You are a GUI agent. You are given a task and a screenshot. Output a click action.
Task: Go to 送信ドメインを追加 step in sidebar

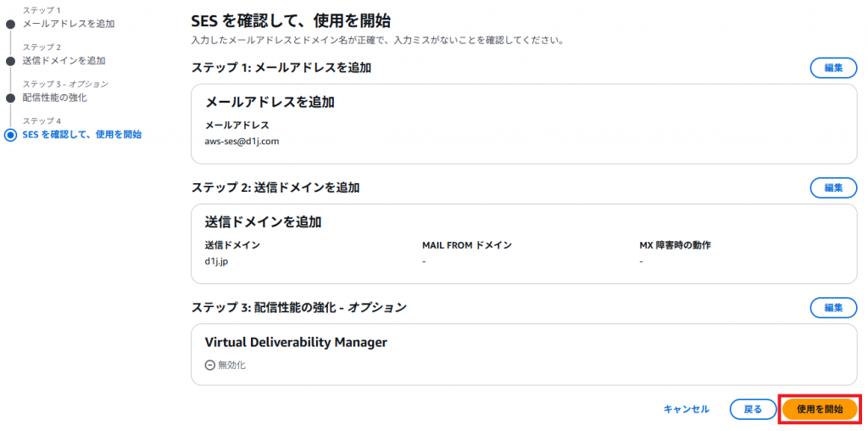point(64,60)
